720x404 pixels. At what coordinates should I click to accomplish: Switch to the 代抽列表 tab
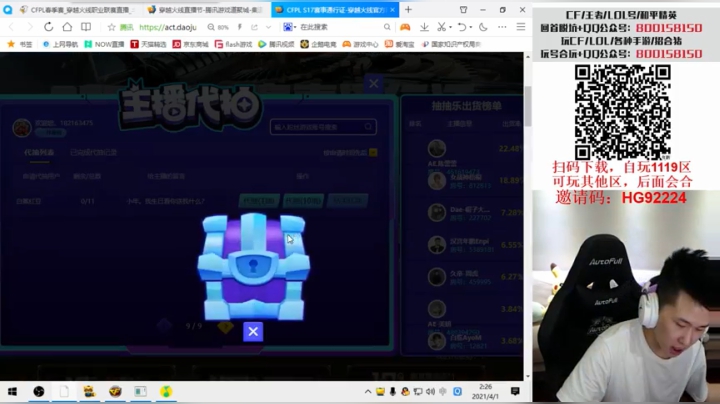click(39, 152)
